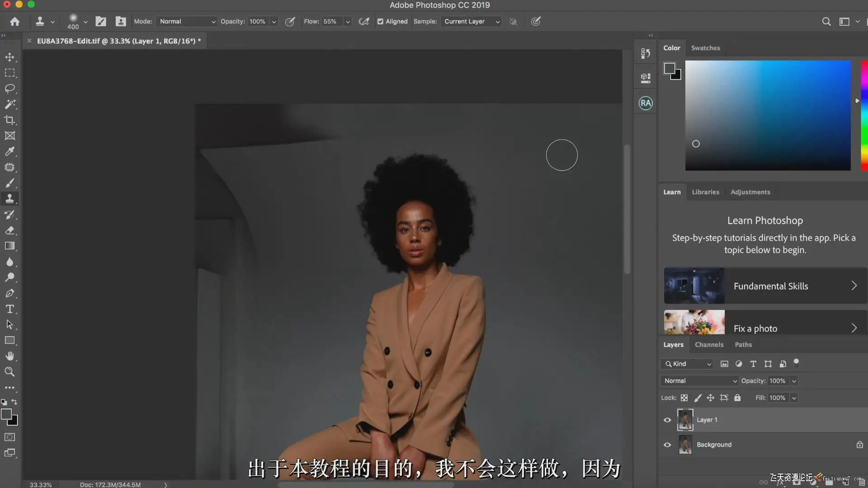Select the Horizontal Type tool
This screenshot has width=868, height=488.
tap(9, 309)
